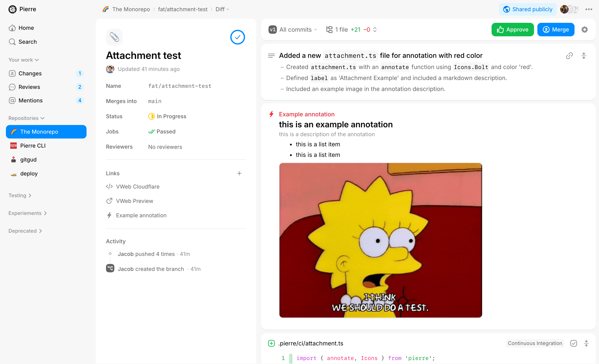Open the VWeb Preview link

pyautogui.click(x=134, y=201)
